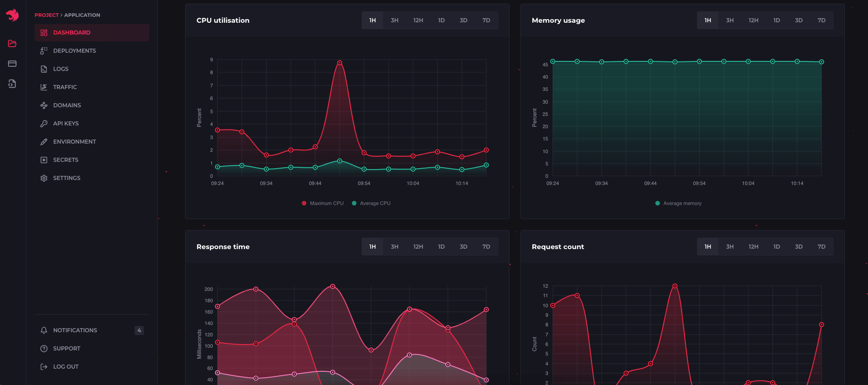
Task: Click the Notifications bell icon
Action: (44, 330)
